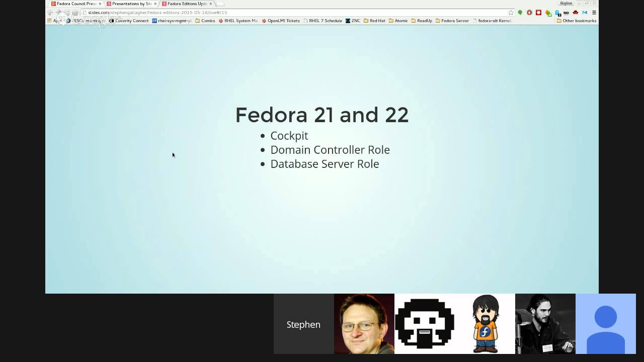
Task: Click the orange-green chat extension icon
Action: [548, 13]
